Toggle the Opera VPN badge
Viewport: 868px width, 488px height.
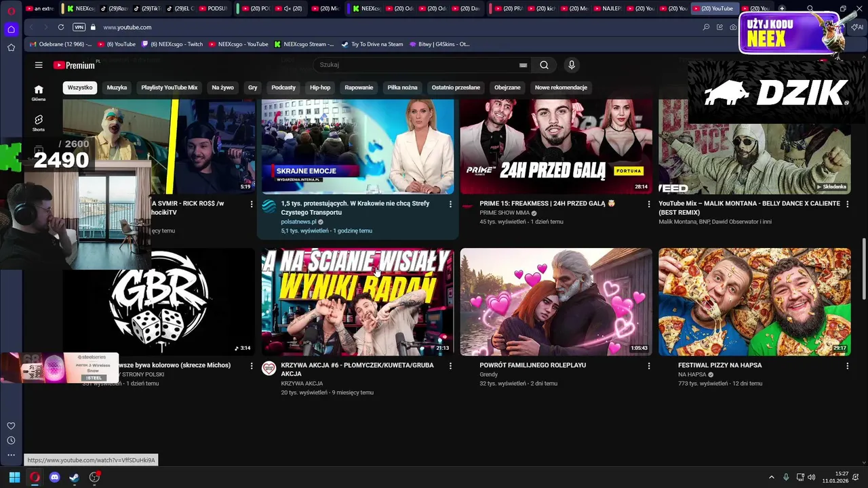coord(79,27)
